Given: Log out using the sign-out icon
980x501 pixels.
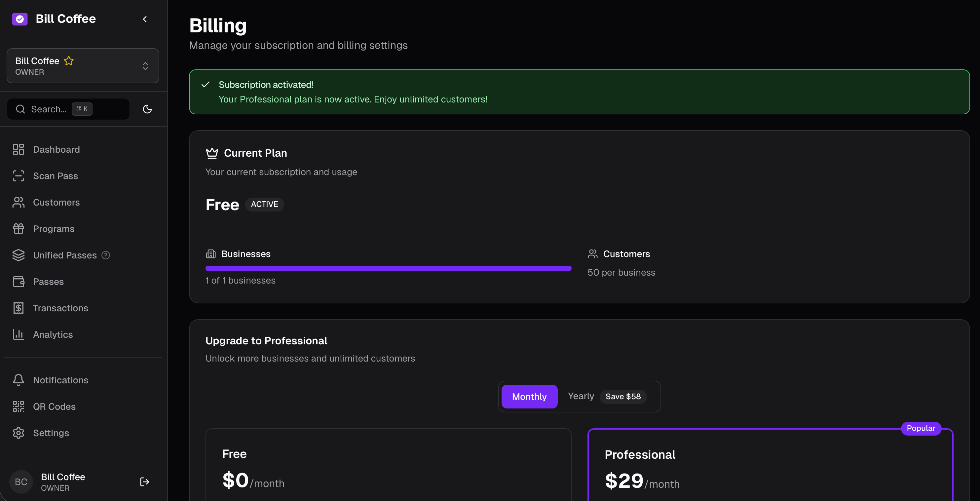Looking at the screenshot, I should pos(145,482).
